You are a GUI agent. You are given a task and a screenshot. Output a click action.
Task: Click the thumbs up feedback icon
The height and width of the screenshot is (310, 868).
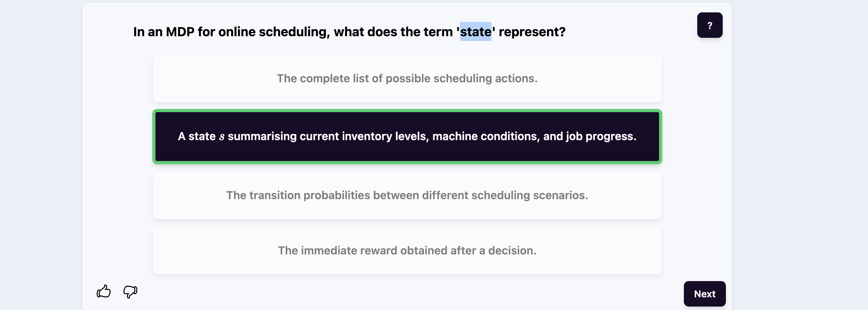(x=104, y=291)
